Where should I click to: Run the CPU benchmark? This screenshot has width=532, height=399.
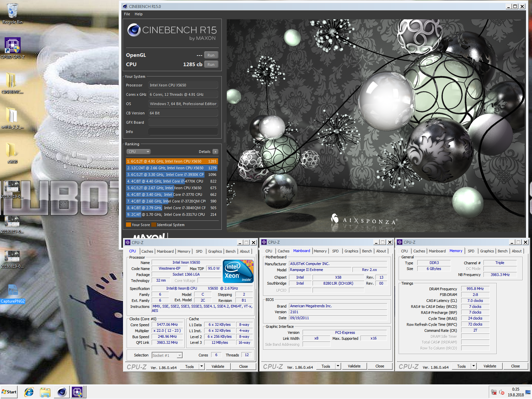click(x=211, y=65)
